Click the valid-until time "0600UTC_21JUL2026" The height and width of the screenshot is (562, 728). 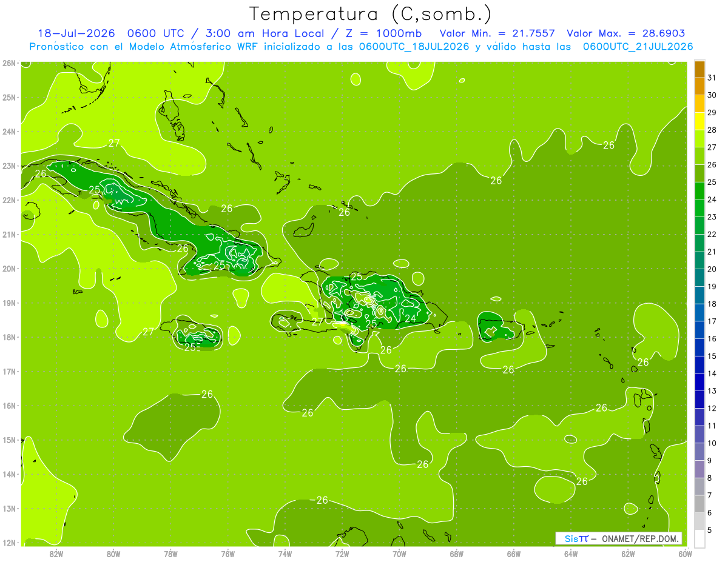(x=638, y=46)
